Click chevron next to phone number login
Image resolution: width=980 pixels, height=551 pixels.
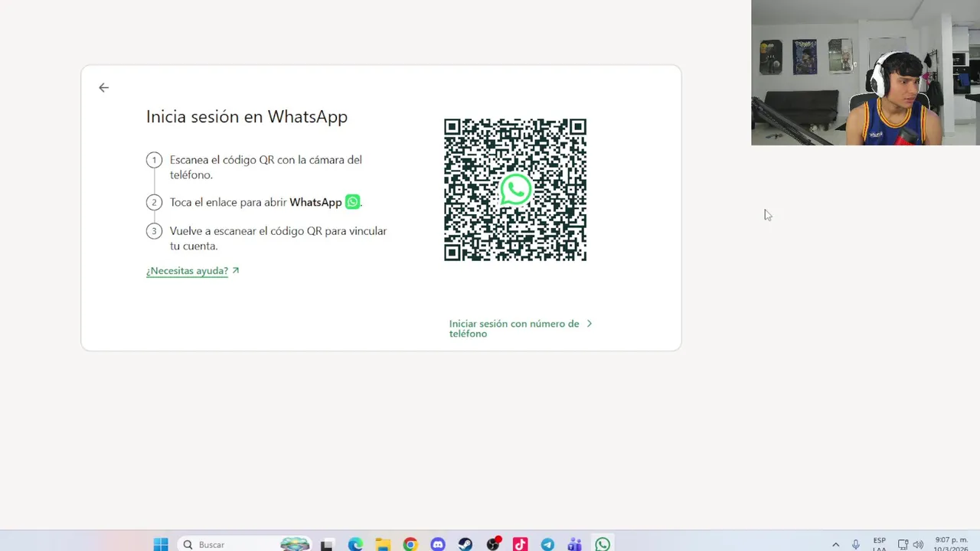click(589, 324)
